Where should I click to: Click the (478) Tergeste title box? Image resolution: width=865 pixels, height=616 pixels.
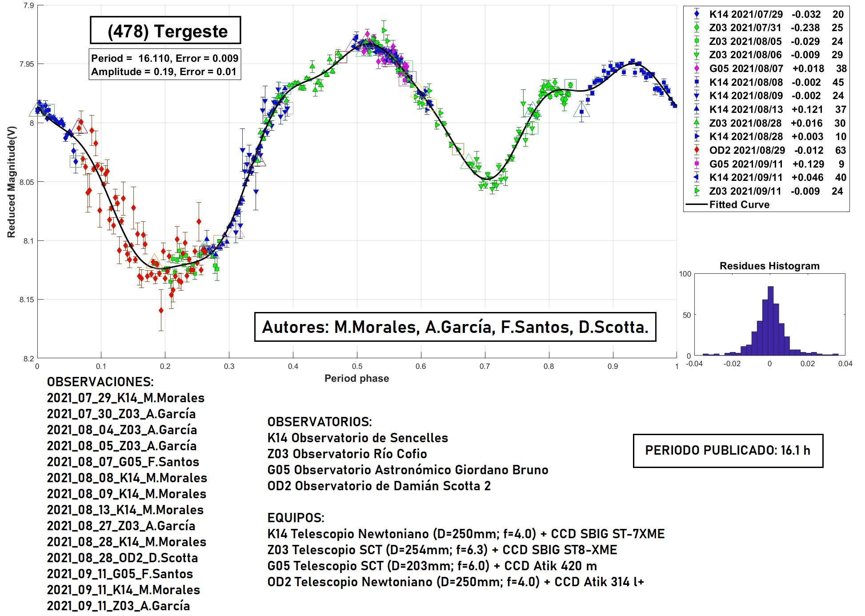[x=165, y=31]
